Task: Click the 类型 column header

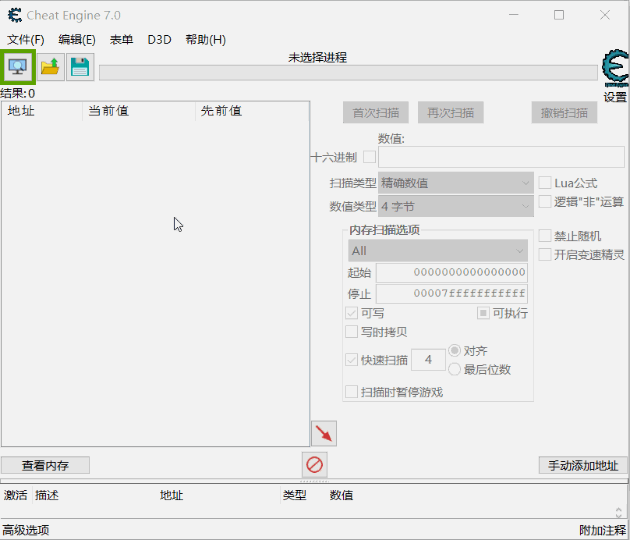Action: tap(295, 495)
